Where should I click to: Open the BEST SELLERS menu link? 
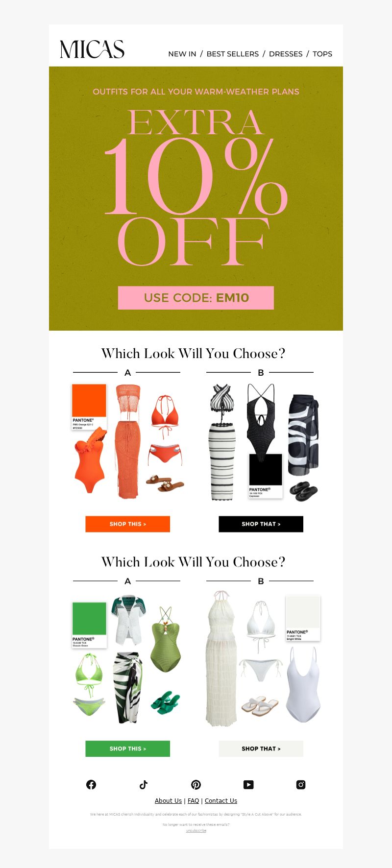click(233, 54)
